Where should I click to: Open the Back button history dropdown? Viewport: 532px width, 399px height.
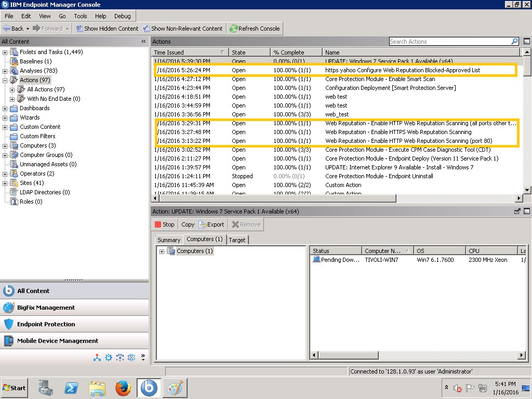tap(28, 29)
